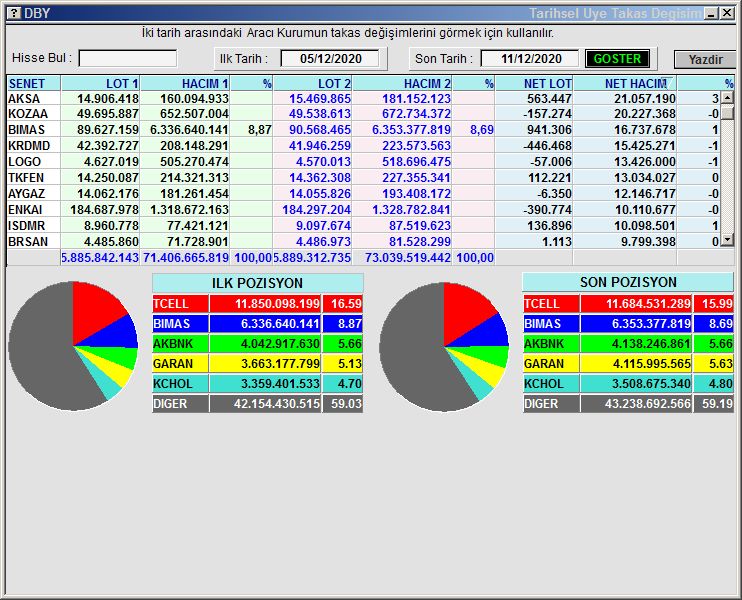Image resolution: width=742 pixels, height=600 pixels.
Task: Click the Ilk Tarih date field
Action: [x=330, y=59]
